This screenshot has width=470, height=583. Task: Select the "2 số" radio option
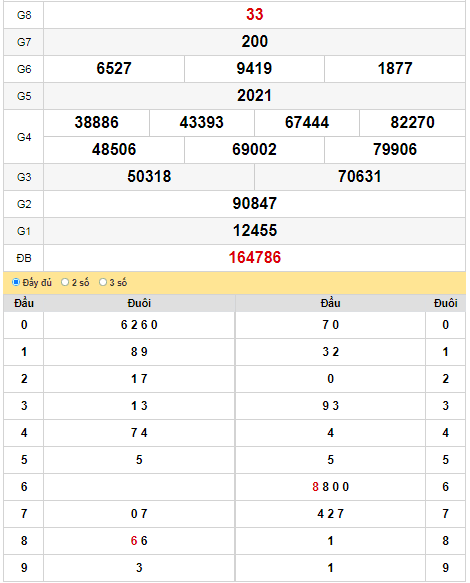point(65,282)
